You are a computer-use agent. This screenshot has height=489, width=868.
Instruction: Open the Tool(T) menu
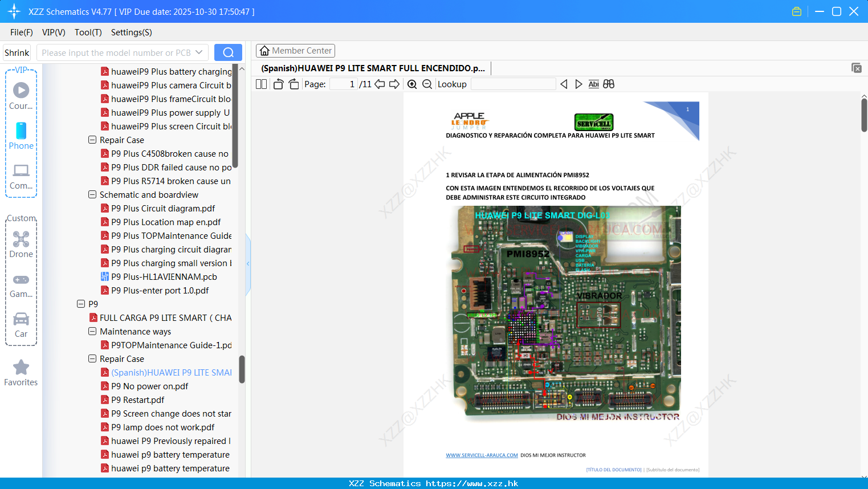88,32
